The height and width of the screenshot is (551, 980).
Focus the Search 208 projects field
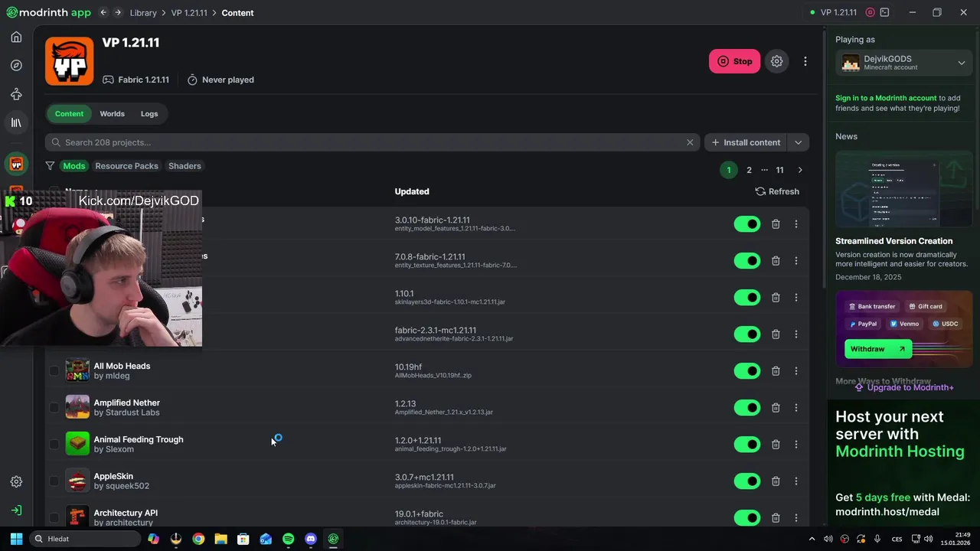(x=371, y=142)
